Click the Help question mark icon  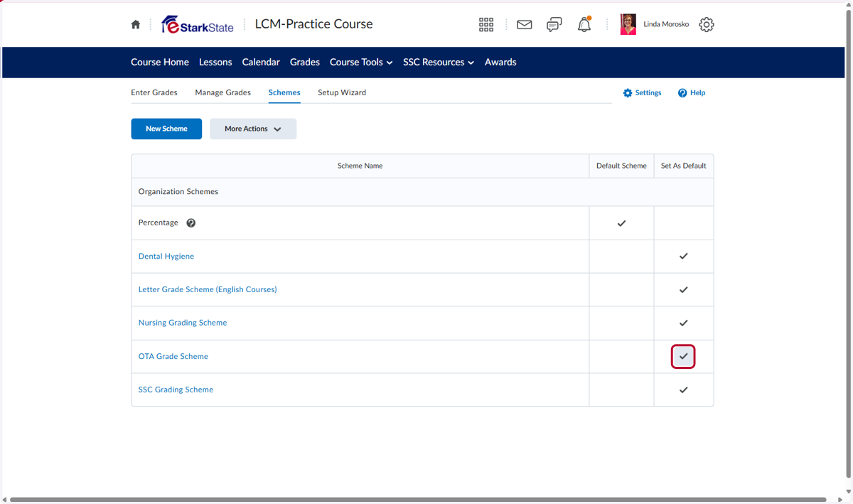(682, 93)
